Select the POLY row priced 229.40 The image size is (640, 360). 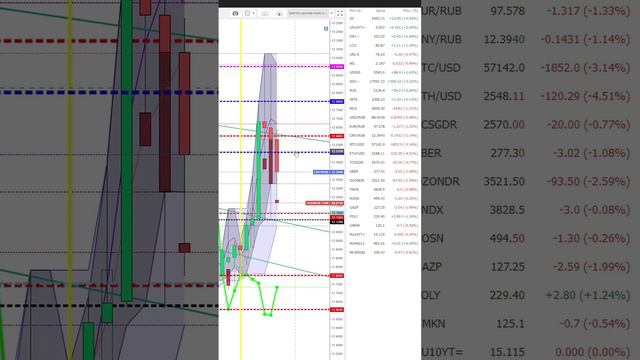click(384, 216)
